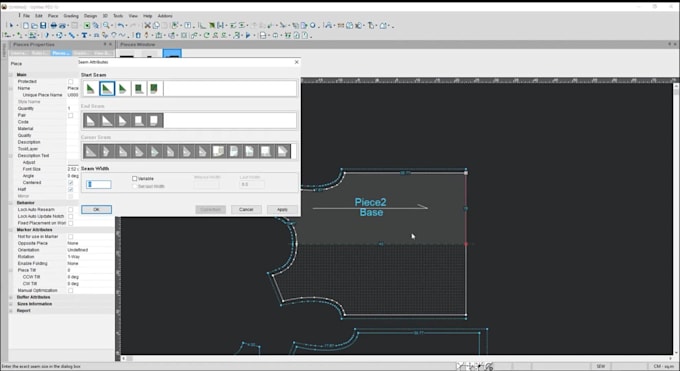Click Apply in Seam Attributes dialog
680x371 pixels.
[x=282, y=210]
